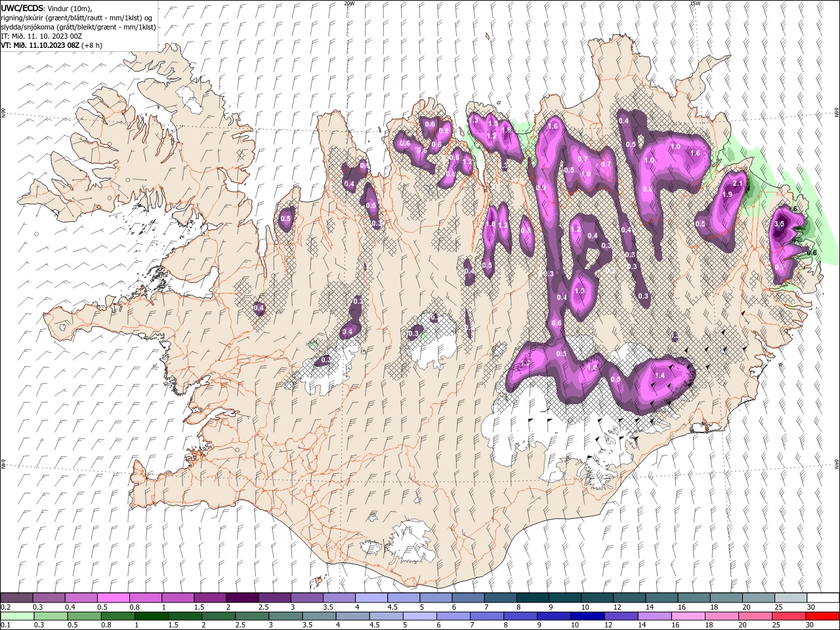
Task: Select the bright red rain swatch after 30
Action: point(822,616)
